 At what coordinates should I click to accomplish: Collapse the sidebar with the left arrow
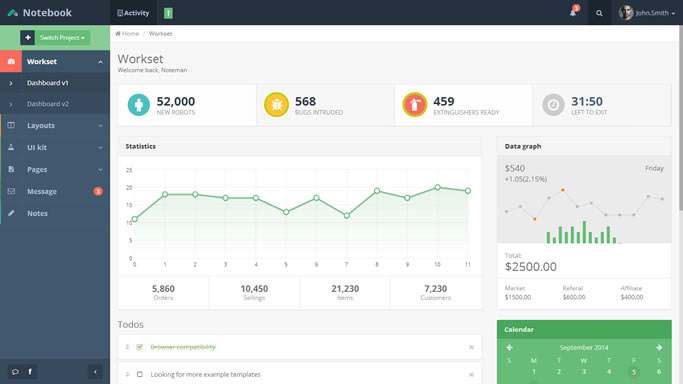pos(95,372)
